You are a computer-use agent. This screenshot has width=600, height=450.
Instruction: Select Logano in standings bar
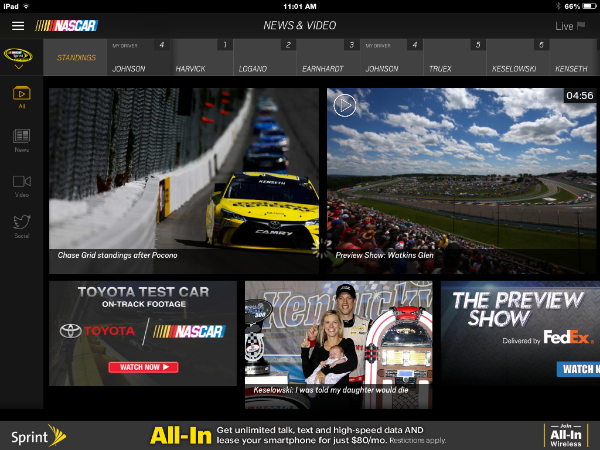tap(265, 57)
